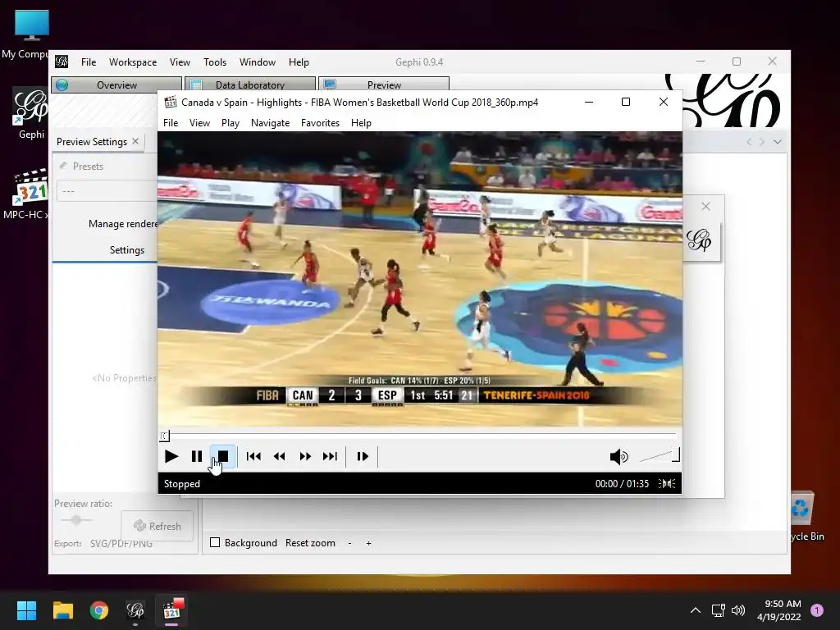
Task: Select the MPC-HC desktop shortcut
Action: pos(25,194)
